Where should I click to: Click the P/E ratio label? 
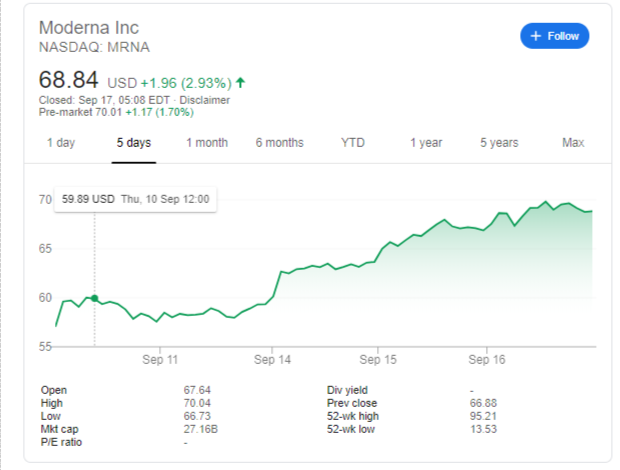61,442
